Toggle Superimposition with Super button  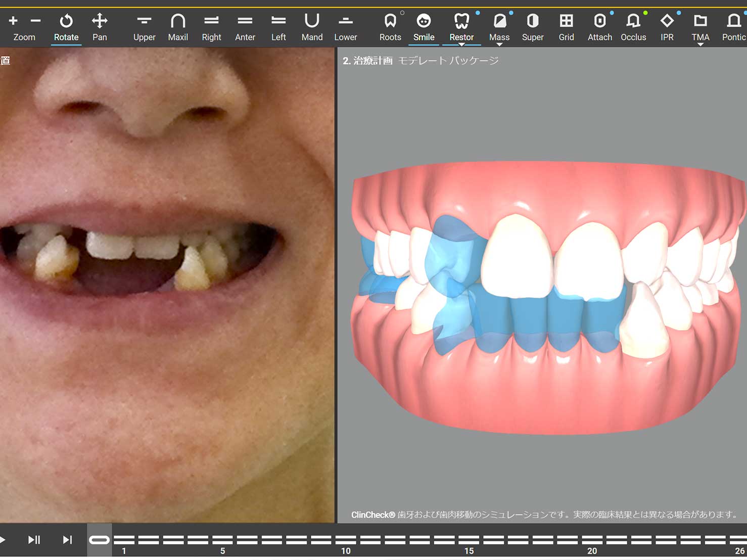pos(533,27)
